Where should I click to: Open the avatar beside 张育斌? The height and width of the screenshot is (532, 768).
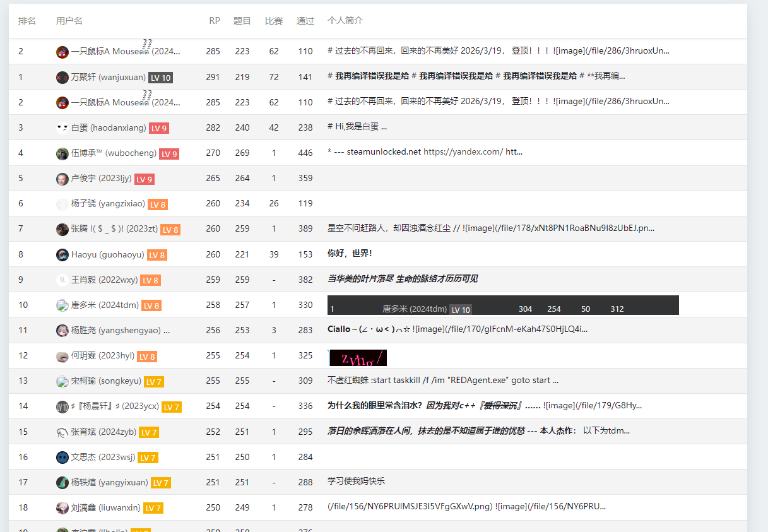[x=62, y=432]
